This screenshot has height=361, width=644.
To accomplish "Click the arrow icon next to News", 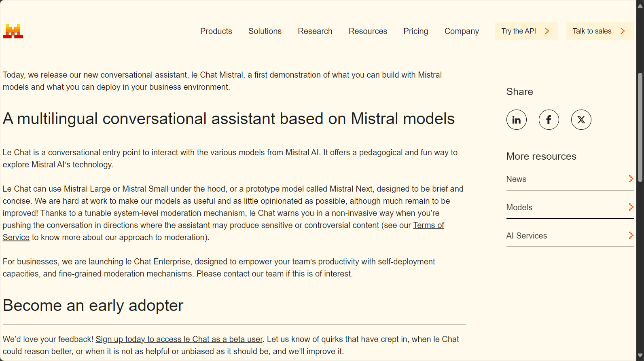I will [631, 179].
